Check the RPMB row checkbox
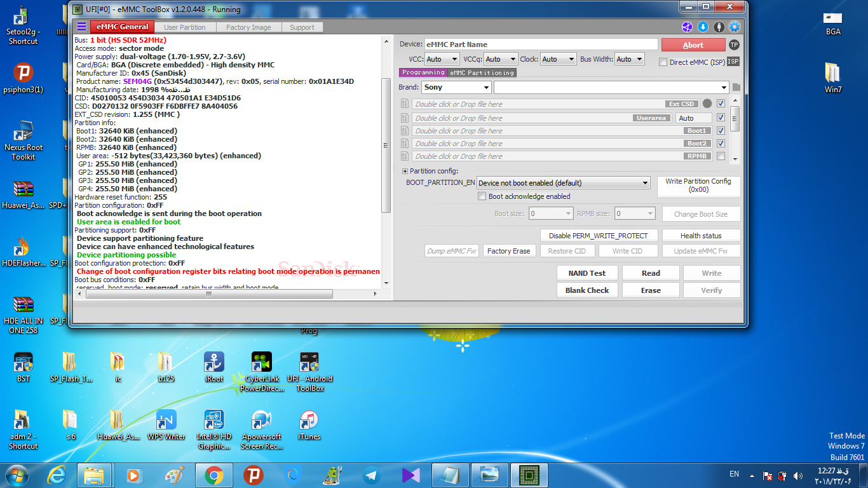The image size is (868, 488). pyautogui.click(x=721, y=156)
